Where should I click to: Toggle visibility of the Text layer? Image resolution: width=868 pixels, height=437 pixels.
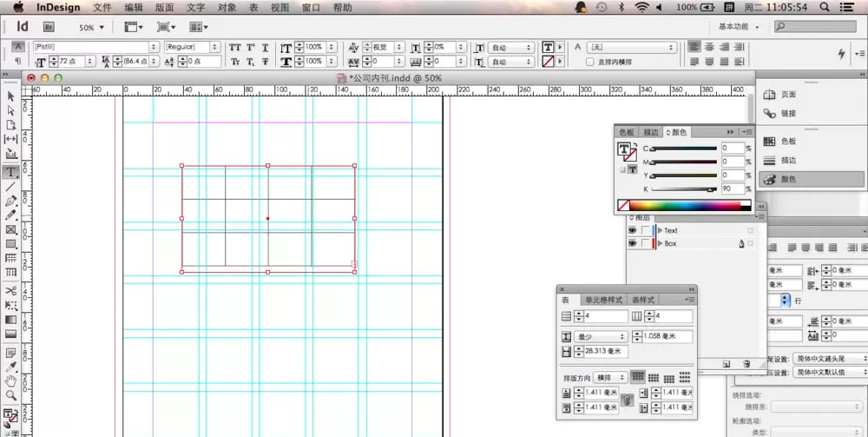[x=632, y=230]
